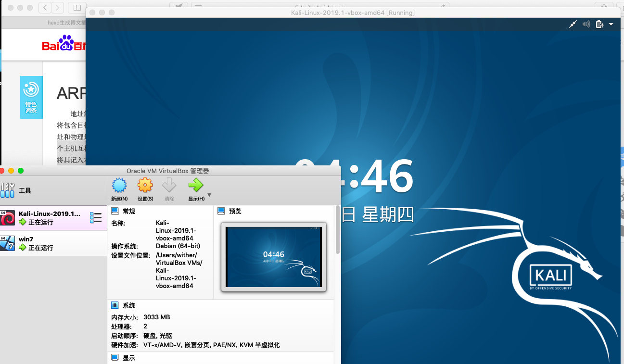This screenshot has height=364, width=624.
Task: Click the 特色词条 star badge on the Baike page
Action: click(31, 97)
